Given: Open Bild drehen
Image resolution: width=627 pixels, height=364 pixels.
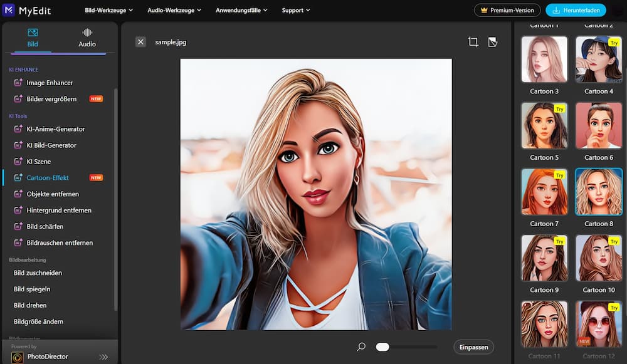Looking at the screenshot, I should 30,305.
